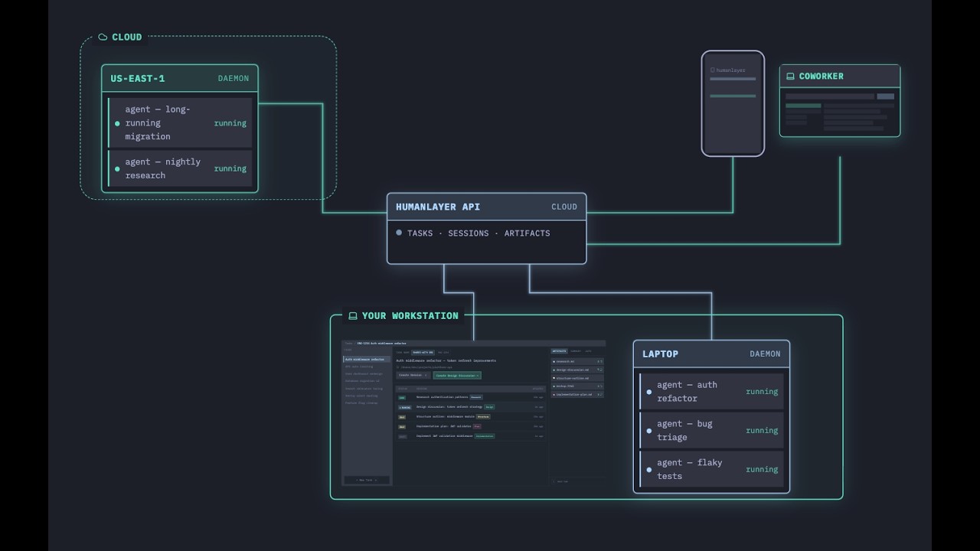
Task: Select the agent — nightly research row
Action: pos(180,168)
